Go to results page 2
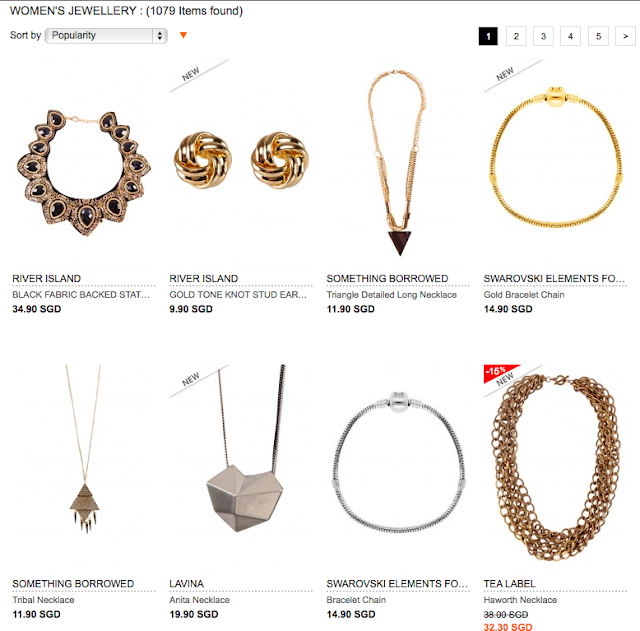Image resolution: width=640 pixels, height=631 pixels. pyautogui.click(x=515, y=37)
